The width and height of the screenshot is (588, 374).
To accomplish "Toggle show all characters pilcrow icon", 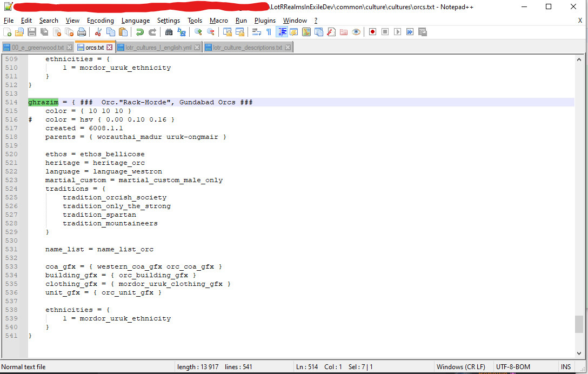I will pos(269,32).
